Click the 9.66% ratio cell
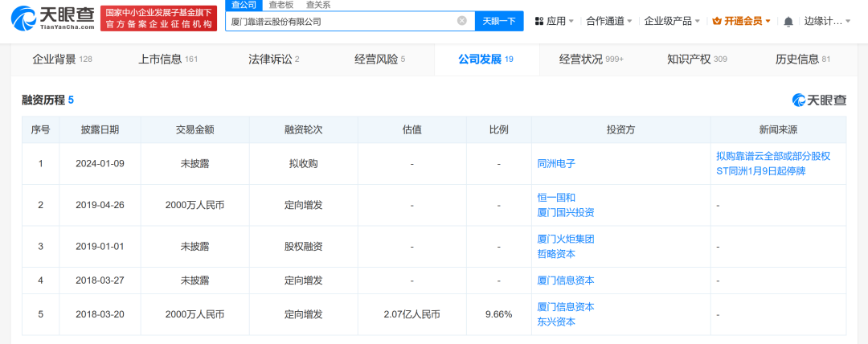Screen dimensions: 868x344 [498, 314]
